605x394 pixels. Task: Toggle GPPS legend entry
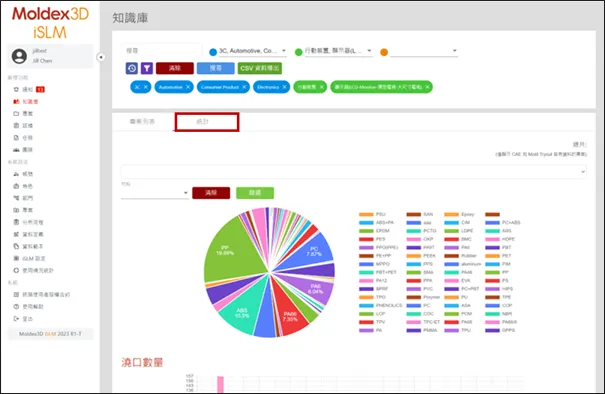point(500,330)
